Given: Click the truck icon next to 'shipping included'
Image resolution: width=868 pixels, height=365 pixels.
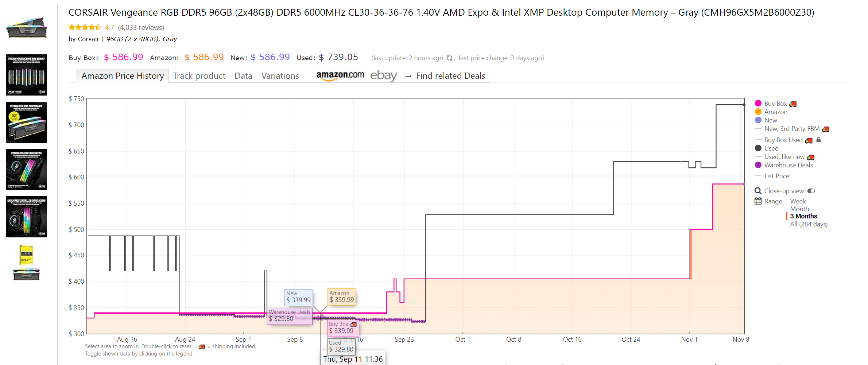Looking at the screenshot, I should (x=202, y=347).
